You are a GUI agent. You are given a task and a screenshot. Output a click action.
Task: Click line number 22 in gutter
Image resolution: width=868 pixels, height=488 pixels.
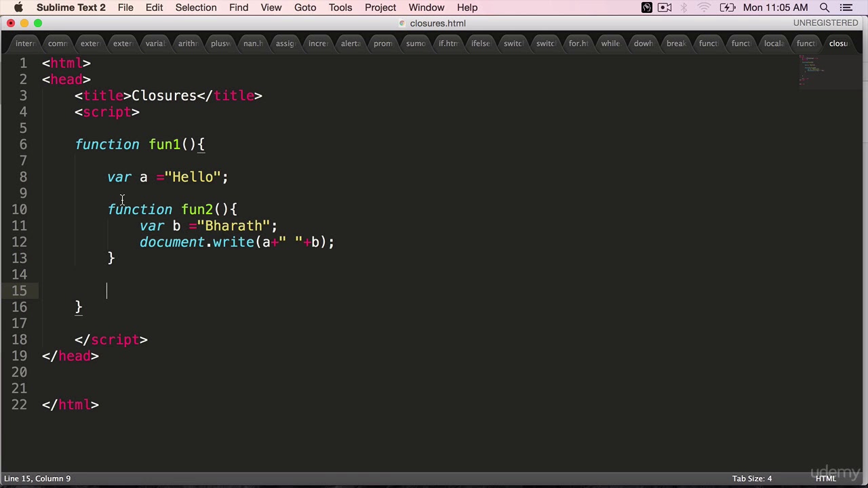[19, 405]
